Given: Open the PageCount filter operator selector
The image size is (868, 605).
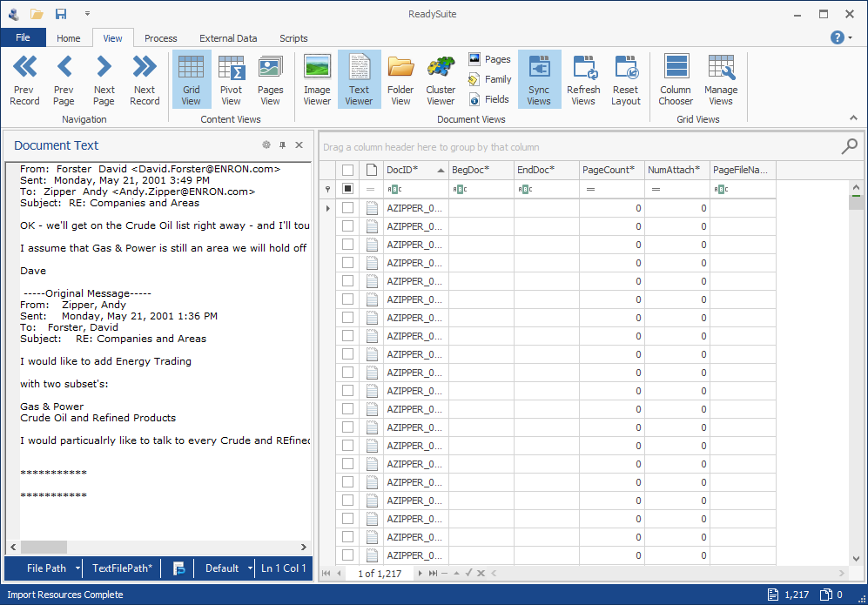Looking at the screenshot, I should click(590, 189).
